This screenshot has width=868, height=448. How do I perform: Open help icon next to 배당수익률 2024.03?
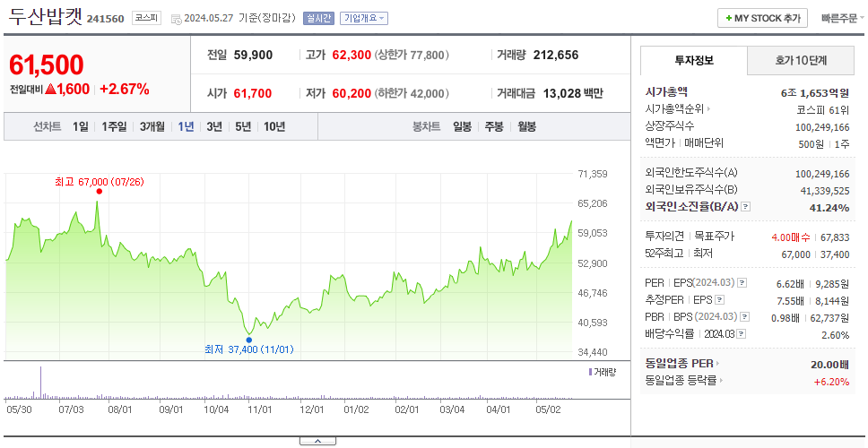(x=742, y=334)
